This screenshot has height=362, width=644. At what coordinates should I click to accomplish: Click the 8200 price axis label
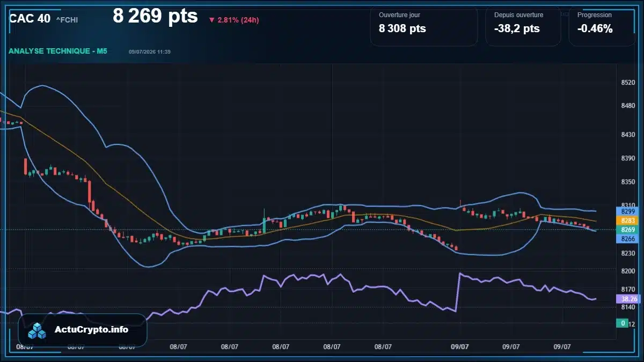pos(628,271)
